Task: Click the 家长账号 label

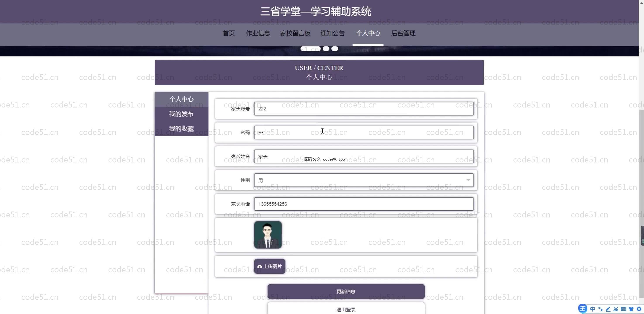Action: pos(240,109)
